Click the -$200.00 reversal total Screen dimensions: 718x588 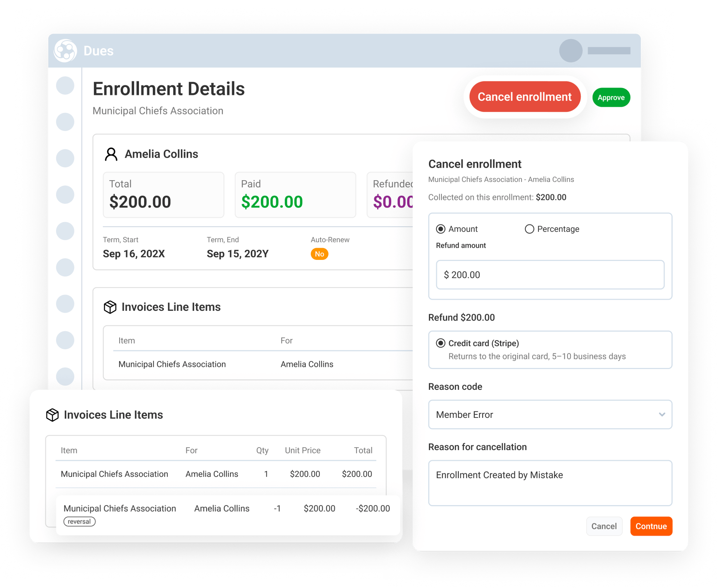(x=373, y=508)
